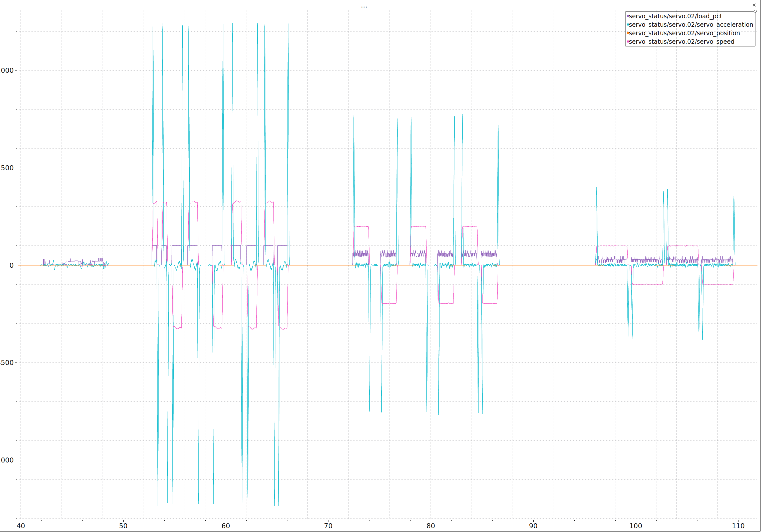Click the y-axis label 0
Viewport: 761px width, 532px height.
click(x=12, y=265)
